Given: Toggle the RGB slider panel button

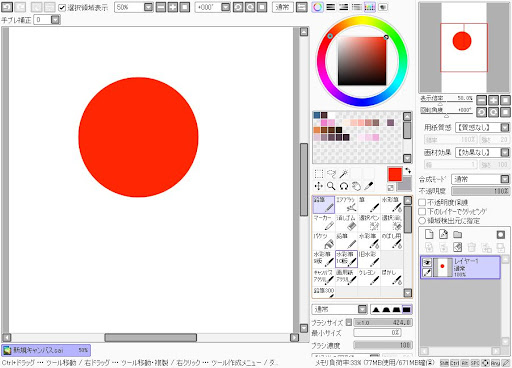Looking at the screenshot, I should coord(331,7).
